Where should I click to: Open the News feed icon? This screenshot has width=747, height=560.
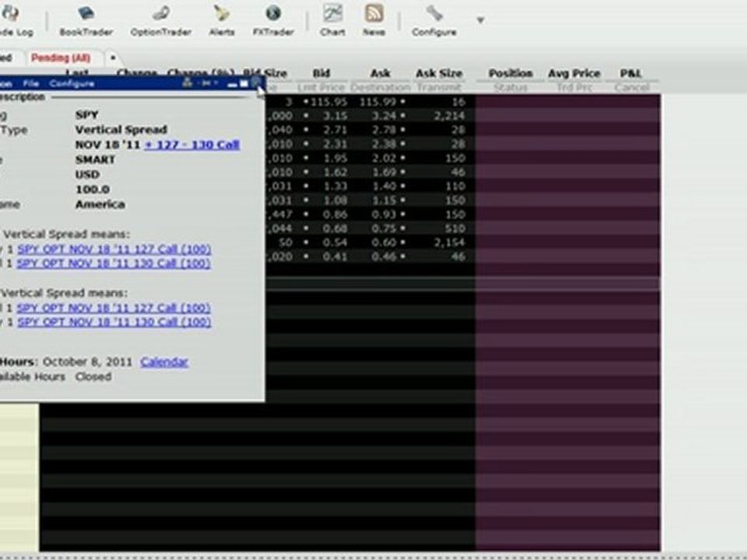click(374, 20)
